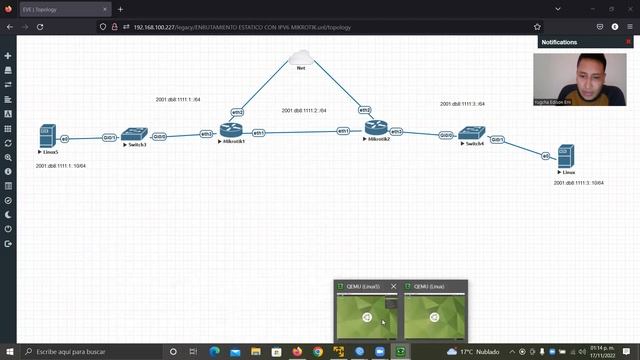Viewport: 640px width, 360px height.
Task: Toggle Night mode moon icon
Action: pos(8,215)
